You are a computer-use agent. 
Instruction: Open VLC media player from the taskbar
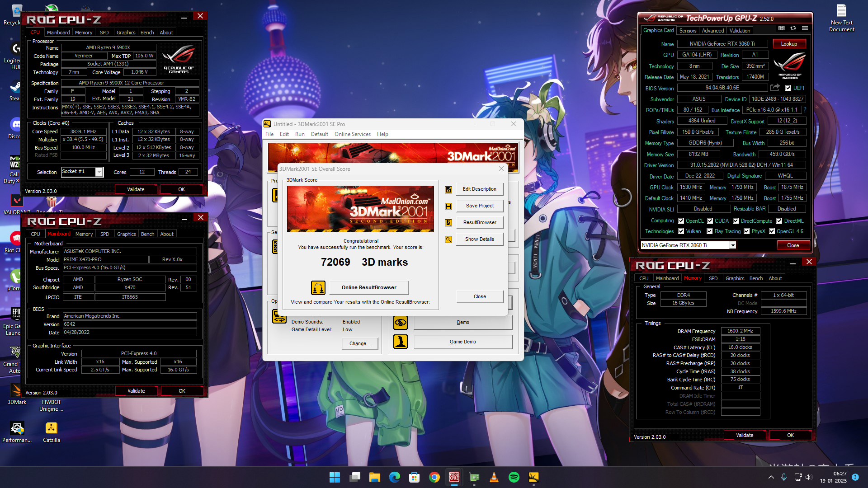[x=494, y=477]
